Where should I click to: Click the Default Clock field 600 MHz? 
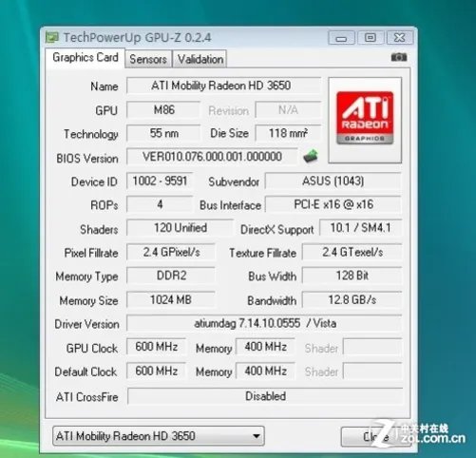(156, 371)
